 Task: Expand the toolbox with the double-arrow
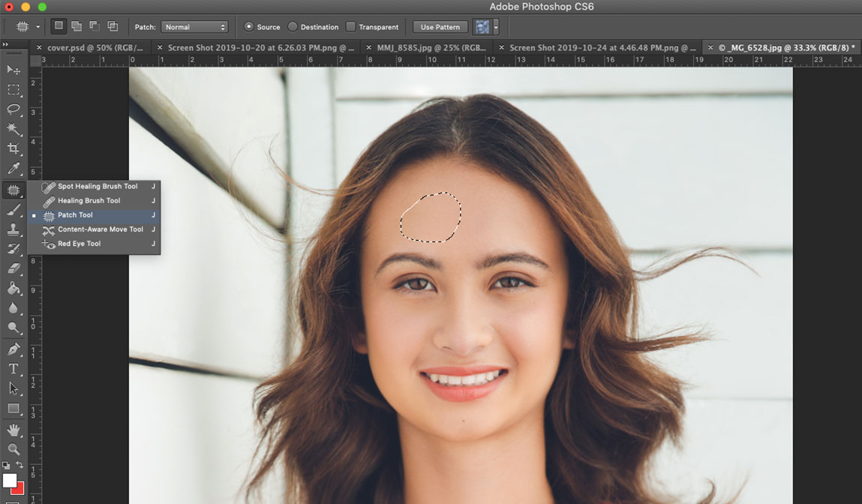point(5,44)
